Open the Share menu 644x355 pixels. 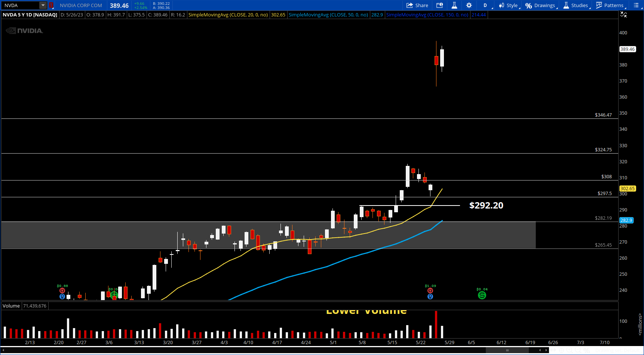point(417,5)
